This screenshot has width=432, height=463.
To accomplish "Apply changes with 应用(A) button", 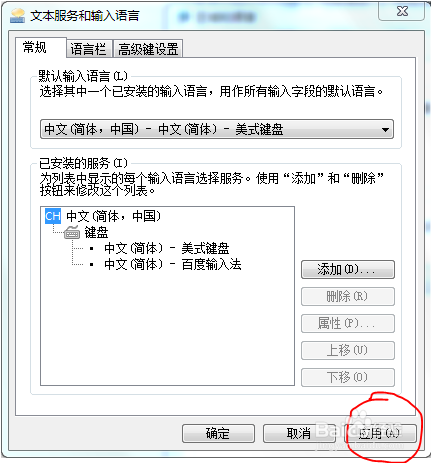I will coord(380,433).
